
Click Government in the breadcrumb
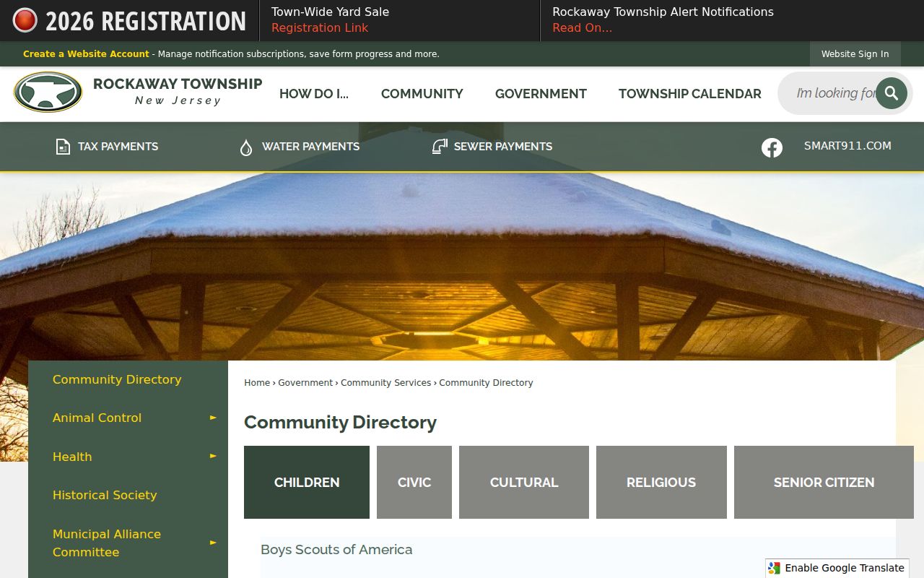[x=305, y=383]
